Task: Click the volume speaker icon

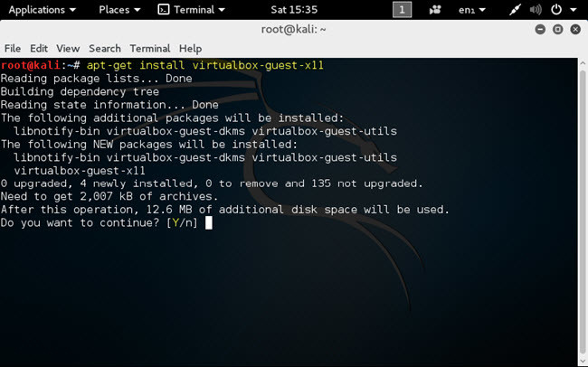Action: (536, 10)
